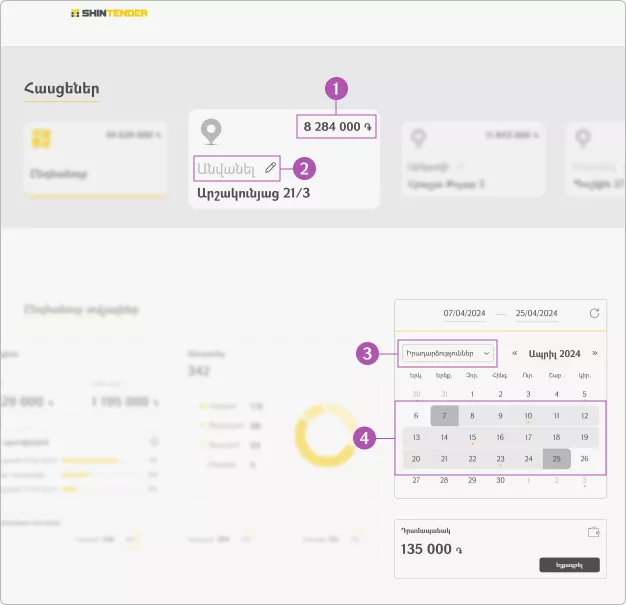Viewport: 626px width, 605px height.
Task: Click the ShinTender logo
Action: point(109,14)
